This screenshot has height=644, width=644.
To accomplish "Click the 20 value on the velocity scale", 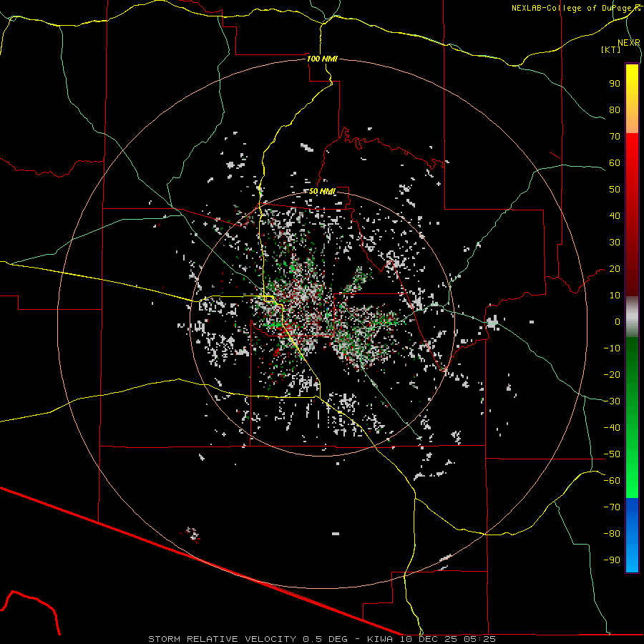I will click(x=615, y=269).
